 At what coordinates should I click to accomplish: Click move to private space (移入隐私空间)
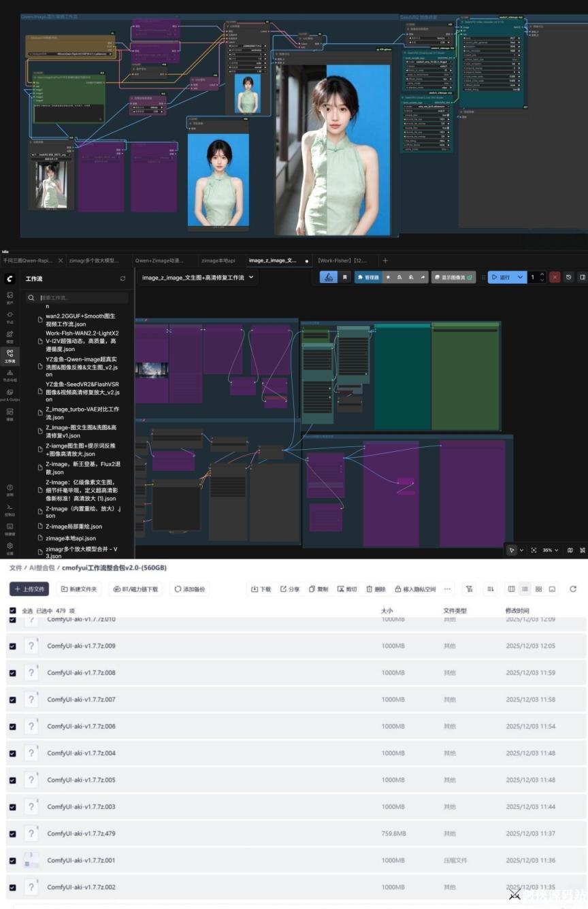click(x=415, y=589)
